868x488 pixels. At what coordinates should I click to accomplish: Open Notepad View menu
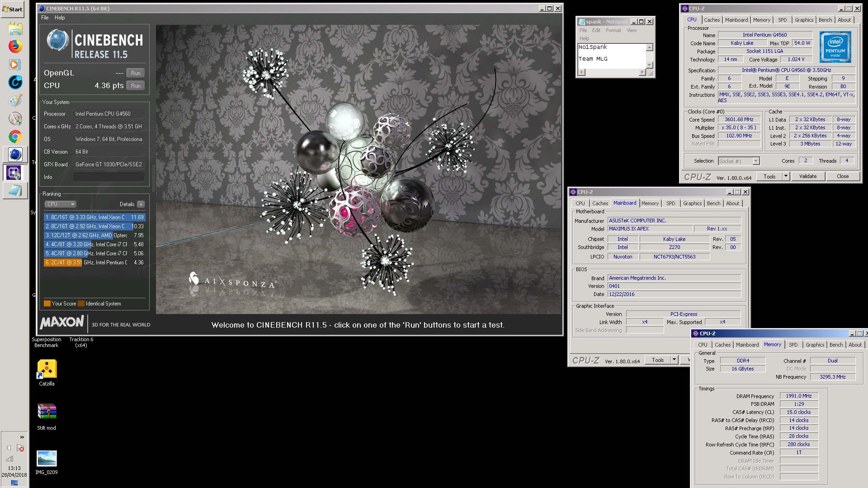pyautogui.click(x=632, y=30)
